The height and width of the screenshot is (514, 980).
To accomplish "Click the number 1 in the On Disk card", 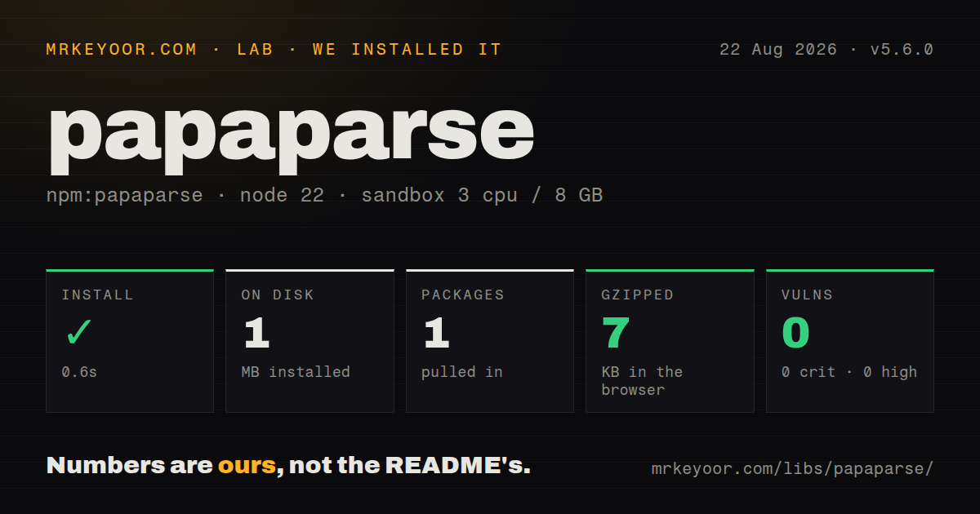I will [256, 333].
